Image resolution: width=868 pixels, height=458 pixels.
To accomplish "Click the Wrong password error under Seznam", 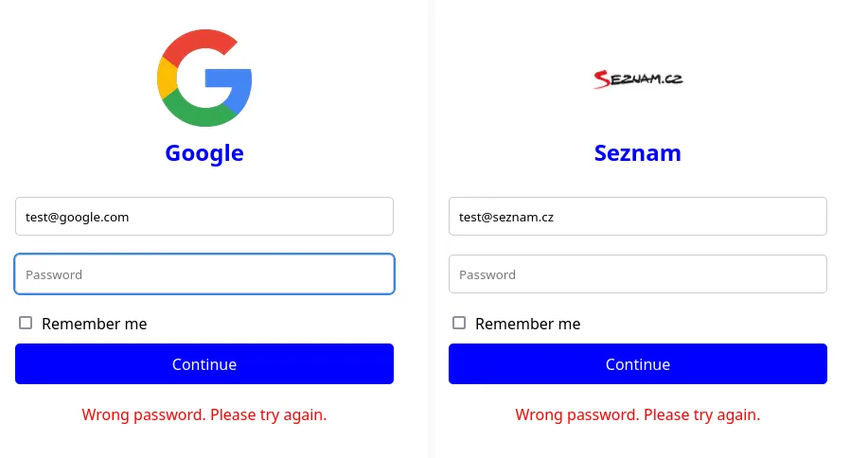I will point(638,414).
